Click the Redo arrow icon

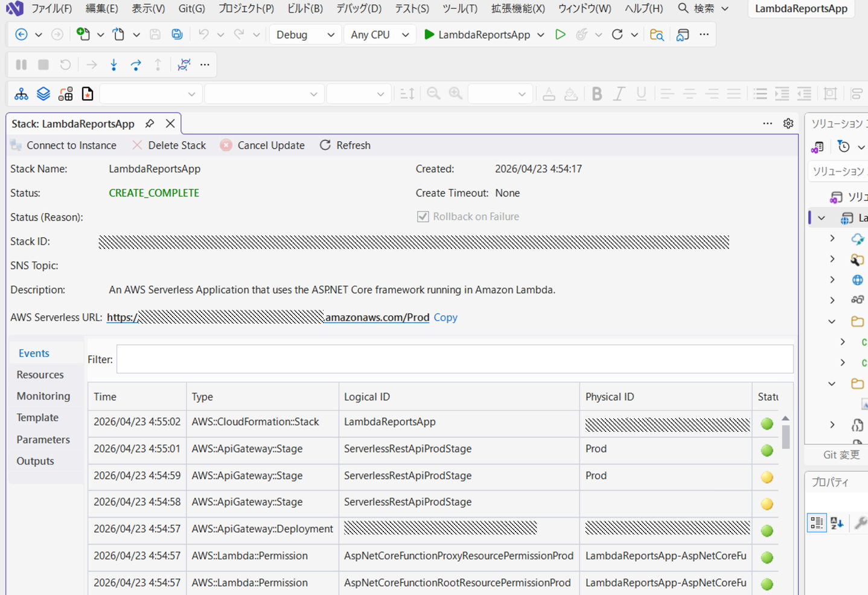click(239, 34)
